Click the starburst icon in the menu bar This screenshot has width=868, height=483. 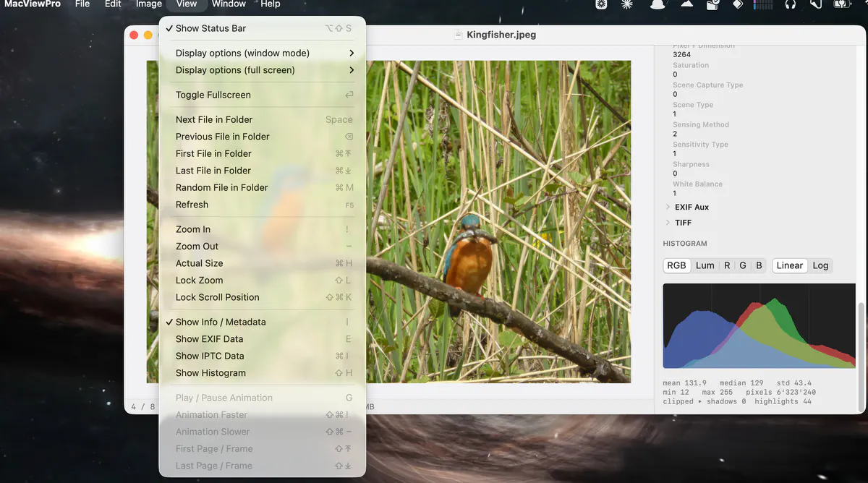pyautogui.click(x=627, y=4)
